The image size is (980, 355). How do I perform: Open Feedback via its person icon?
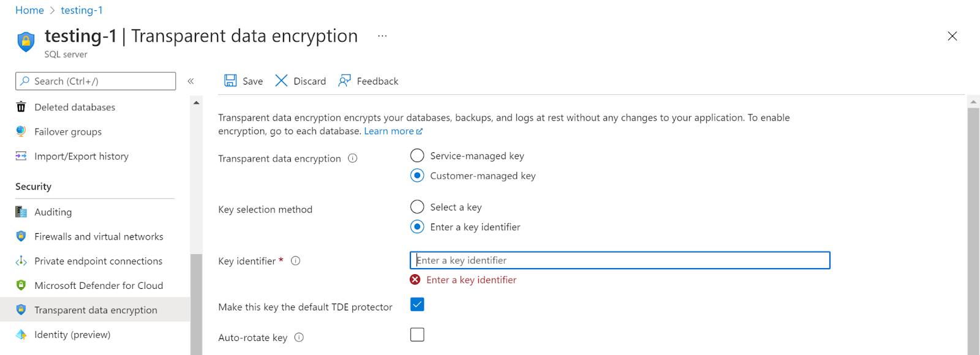345,81
